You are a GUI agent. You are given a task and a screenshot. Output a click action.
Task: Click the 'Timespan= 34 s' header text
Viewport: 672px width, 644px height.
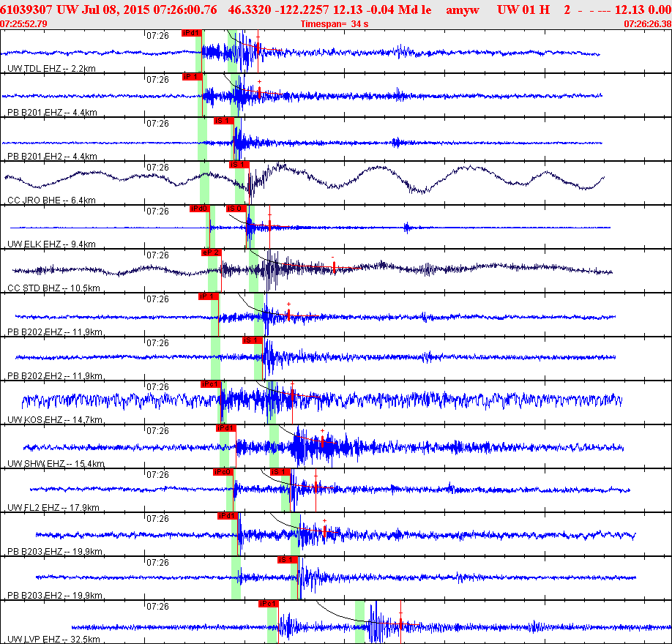click(x=335, y=24)
